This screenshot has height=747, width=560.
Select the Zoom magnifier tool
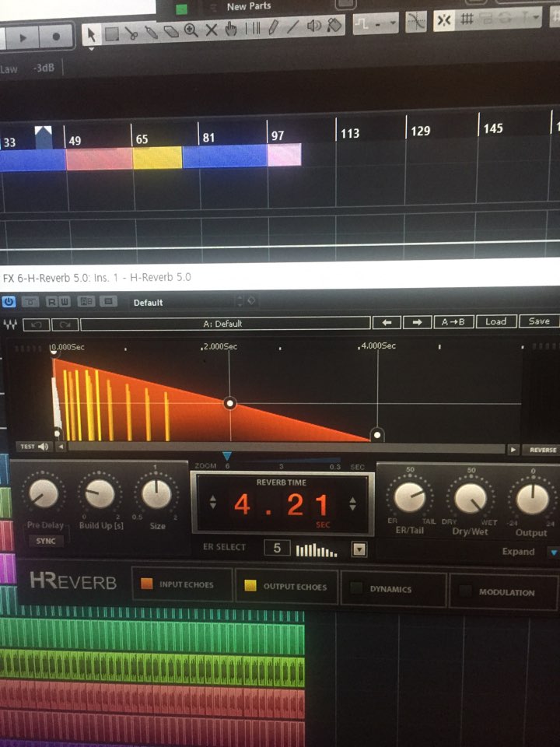tap(191, 30)
